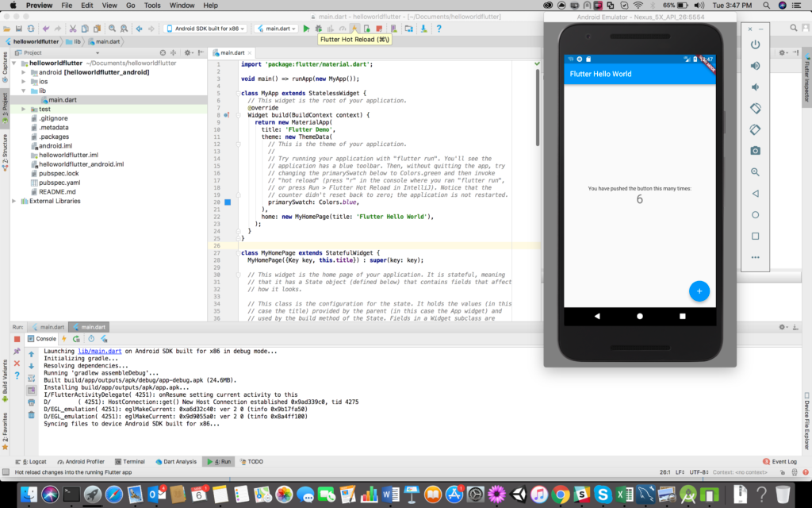Stop the run with red square in Run panel
The width and height of the screenshot is (812, 508).
17,339
